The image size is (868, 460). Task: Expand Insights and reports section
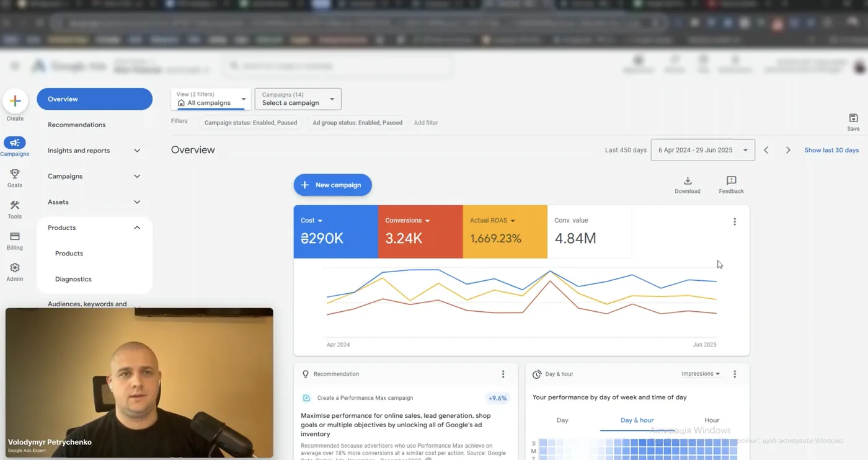coord(137,151)
